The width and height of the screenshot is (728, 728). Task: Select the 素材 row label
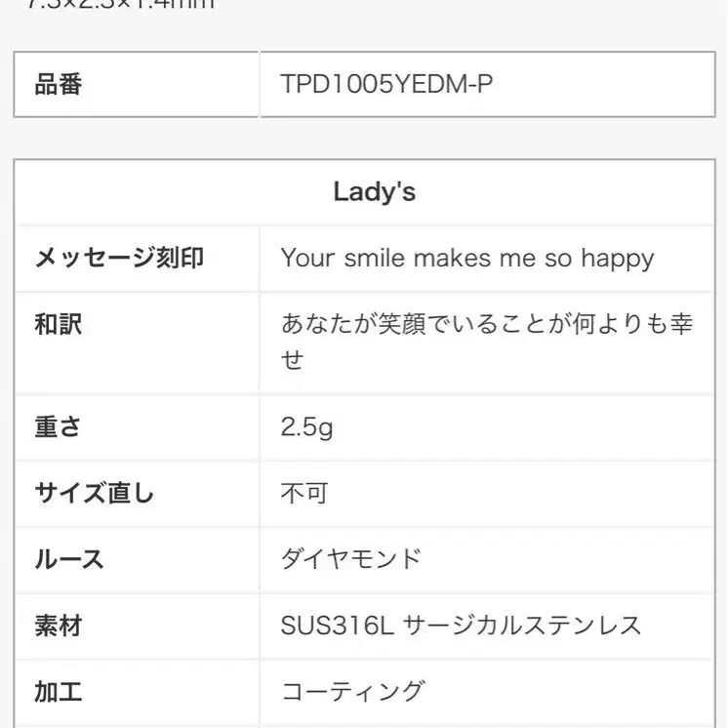coord(59,626)
